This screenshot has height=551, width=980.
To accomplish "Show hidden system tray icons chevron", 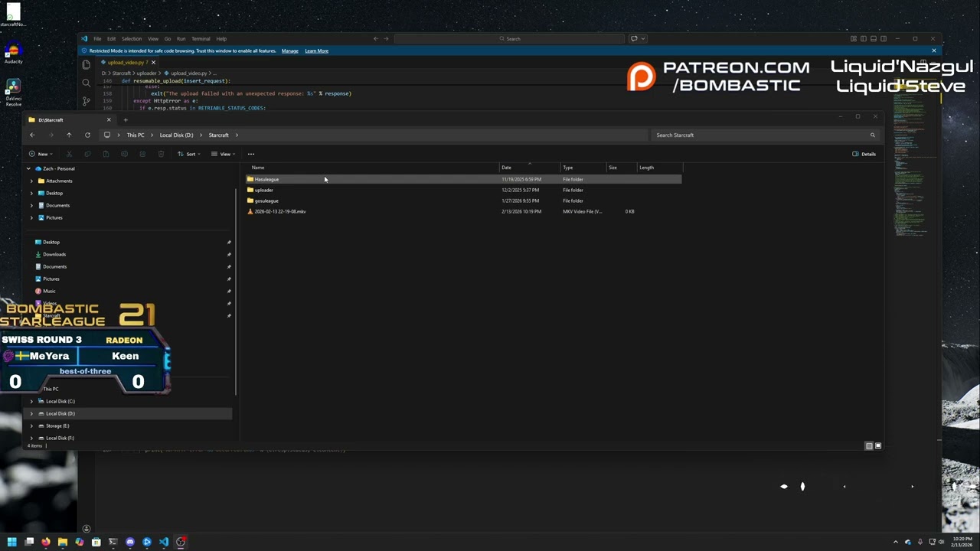I will tap(895, 542).
